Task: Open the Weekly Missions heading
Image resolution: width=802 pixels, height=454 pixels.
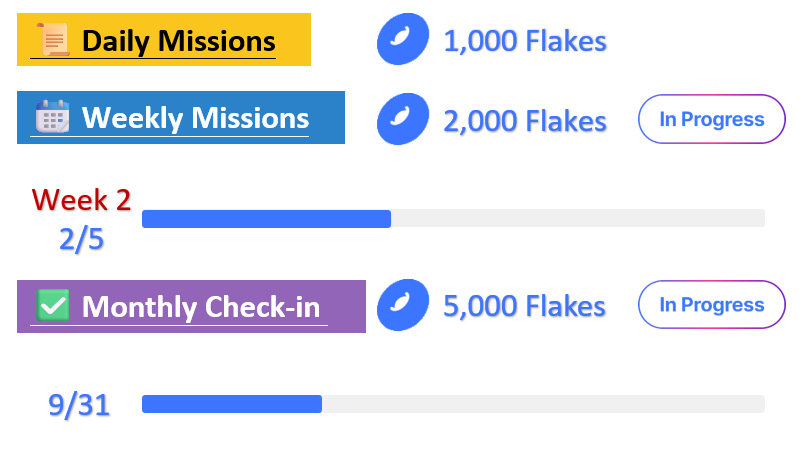Action: pos(195,118)
